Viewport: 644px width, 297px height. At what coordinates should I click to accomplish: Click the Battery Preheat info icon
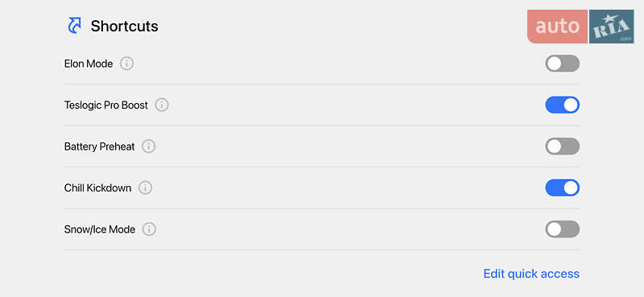[x=149, y=146]
